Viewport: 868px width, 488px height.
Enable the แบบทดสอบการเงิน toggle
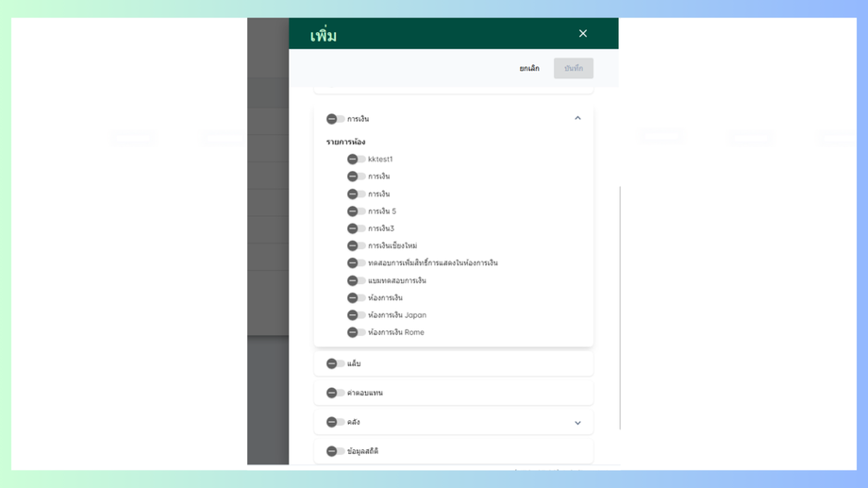click(x=356, y=280)
